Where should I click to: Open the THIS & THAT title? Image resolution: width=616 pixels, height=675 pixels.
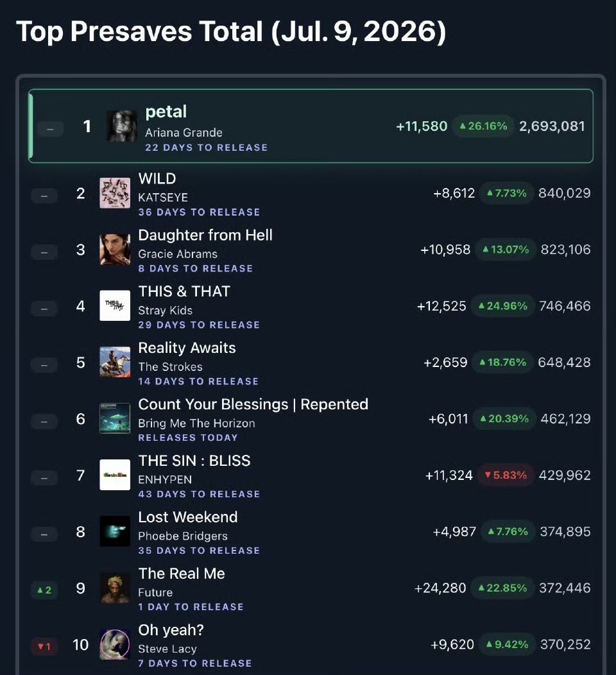click(184, 291)
